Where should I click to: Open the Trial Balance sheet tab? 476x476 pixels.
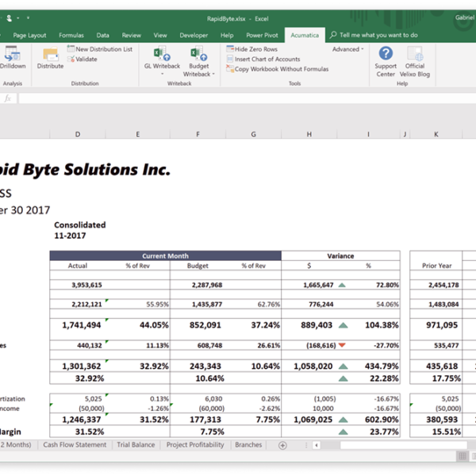(136, 445)
